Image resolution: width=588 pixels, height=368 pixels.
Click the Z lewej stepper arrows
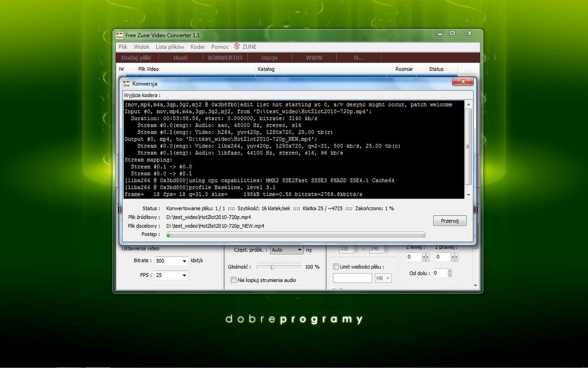pos(425,257)
